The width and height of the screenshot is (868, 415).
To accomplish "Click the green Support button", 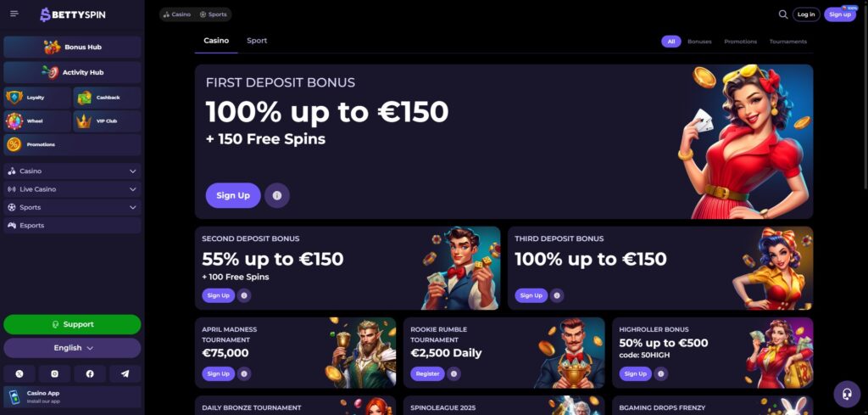I will (72, 325).
